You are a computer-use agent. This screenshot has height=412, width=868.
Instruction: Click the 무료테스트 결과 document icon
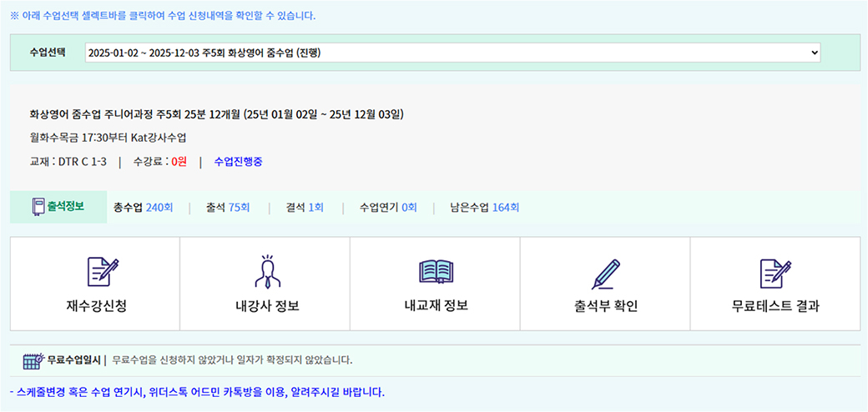click(775, 274)
